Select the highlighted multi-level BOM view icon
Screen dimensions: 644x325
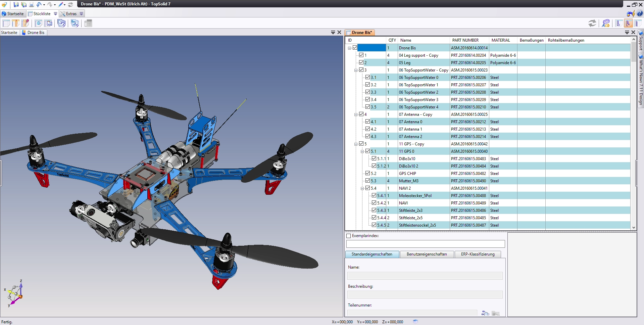628,23
